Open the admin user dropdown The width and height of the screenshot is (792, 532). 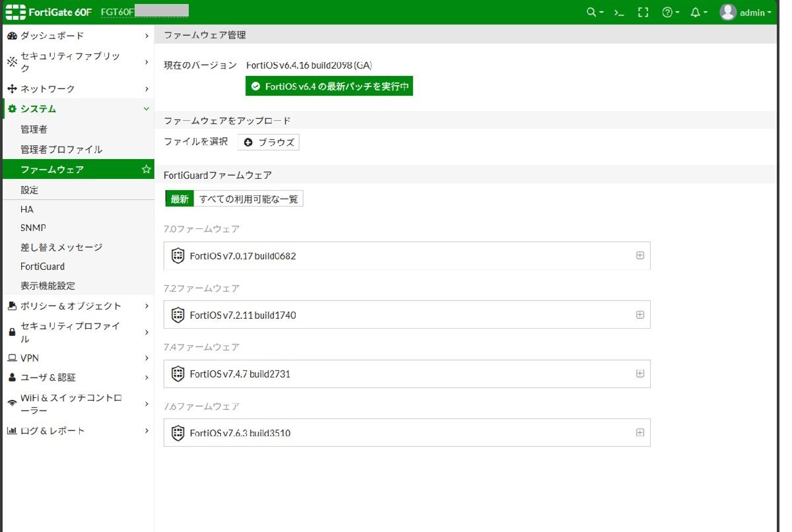coord(746,13)
